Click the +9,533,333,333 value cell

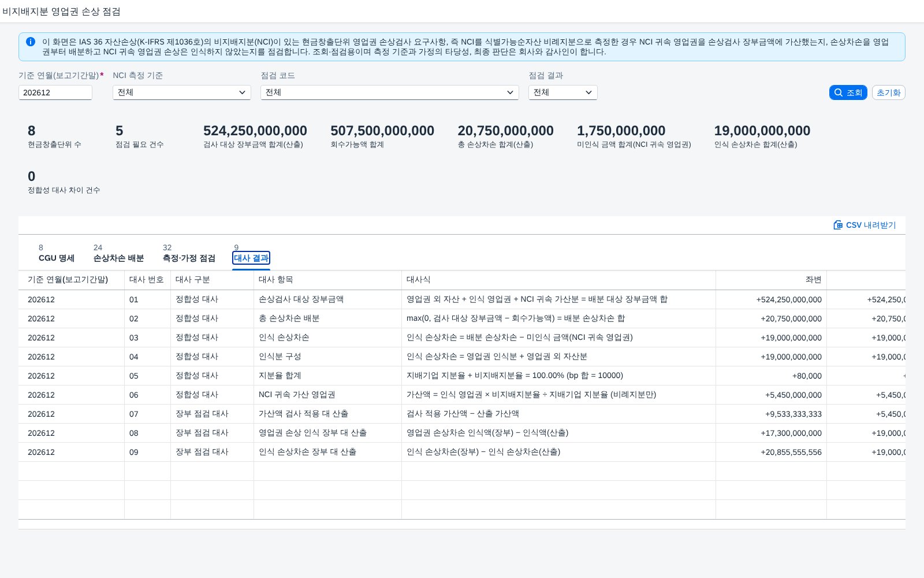click(771, 414)
